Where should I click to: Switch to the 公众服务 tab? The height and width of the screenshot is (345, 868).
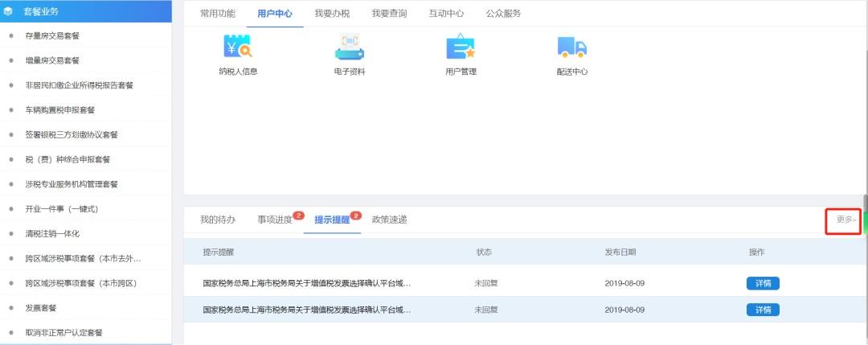503,14
